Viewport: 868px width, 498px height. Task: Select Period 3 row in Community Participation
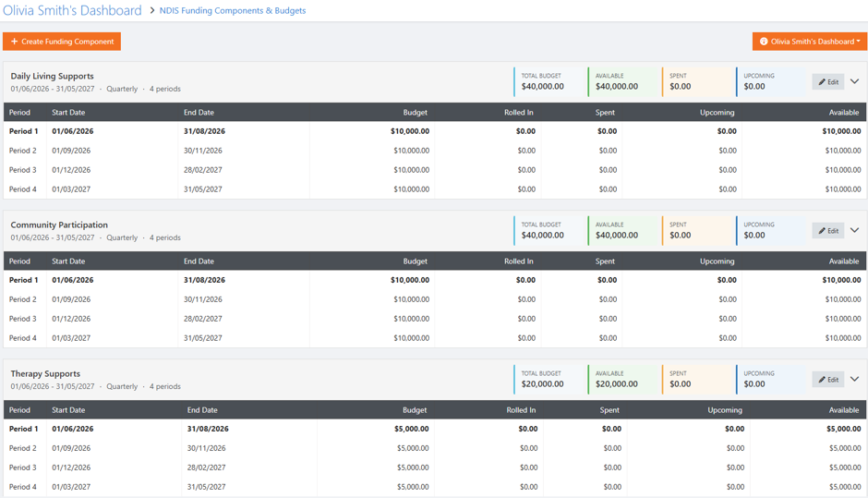(435, 319)
